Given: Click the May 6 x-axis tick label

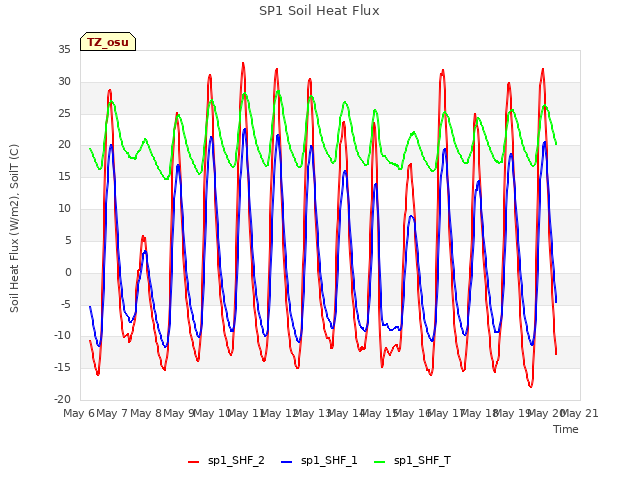Looking at the screenshot, I should click(x=79, y=413).
